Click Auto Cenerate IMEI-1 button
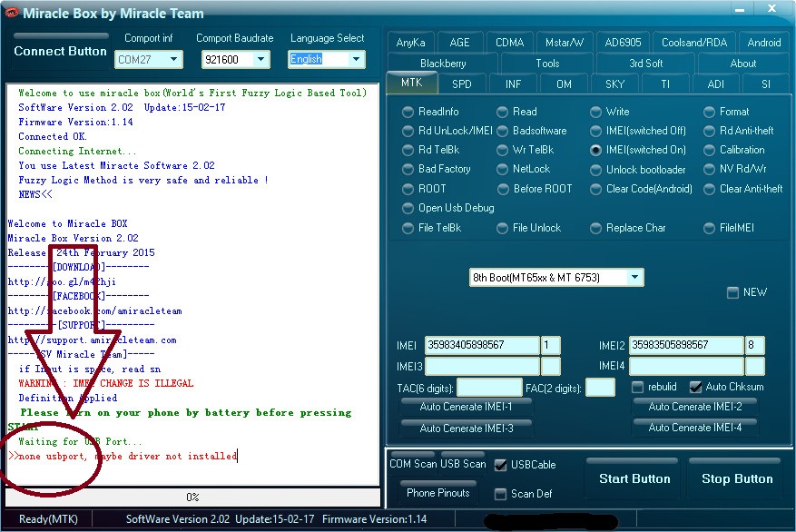Viewport: 796px width, 532px height. (x=466, y=406)
